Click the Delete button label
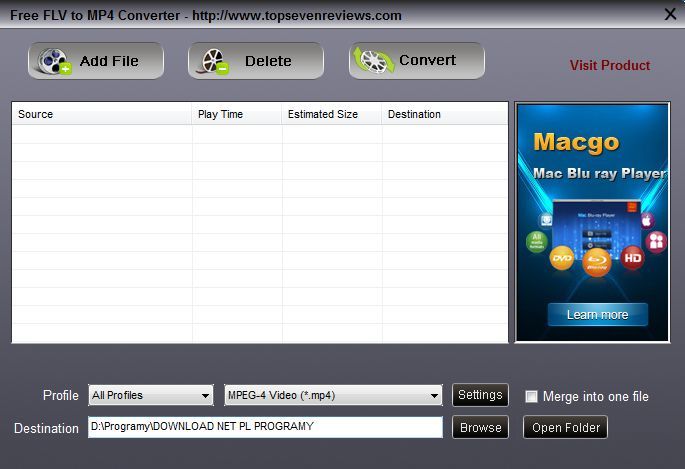 268,61
